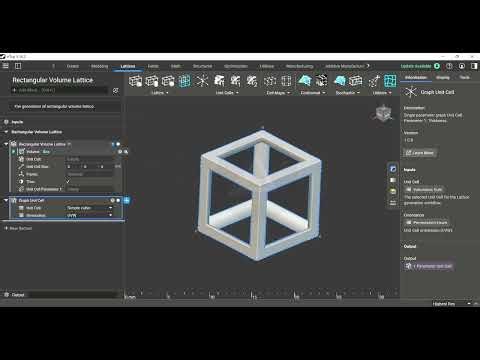Image resolution: width=480 pixels, height=360 pixels.
Task: Click the Output section label
Action: [18, 295]
